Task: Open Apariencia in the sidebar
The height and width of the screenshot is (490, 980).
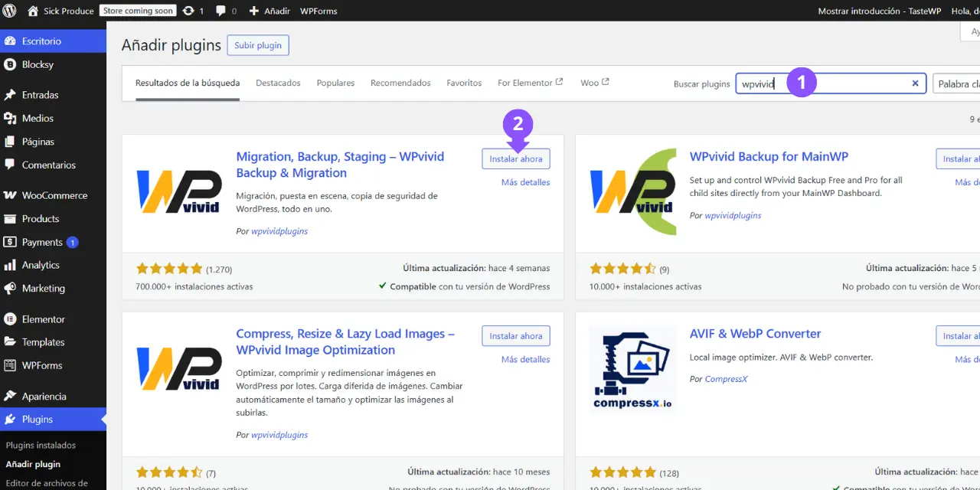Action: coord(53,397)
